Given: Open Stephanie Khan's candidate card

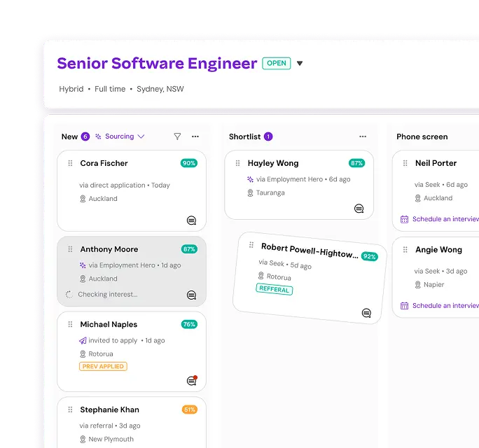Looking at the screenshot, I should 132,423.
